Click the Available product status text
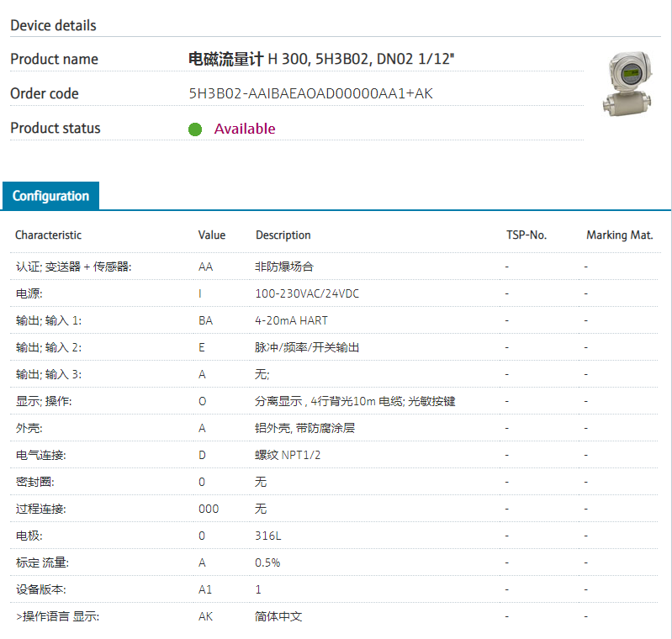672x639 pixels. click(x=245, y=129)
